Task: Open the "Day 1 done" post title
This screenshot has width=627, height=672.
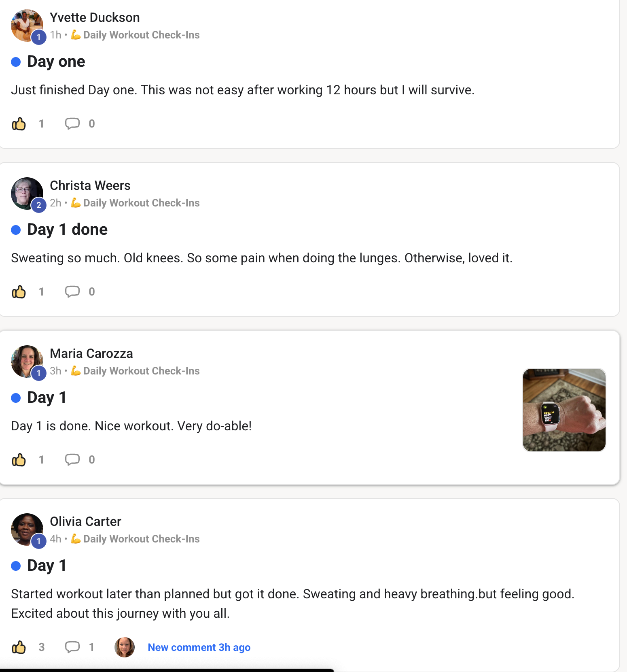Action: coord(67,230)
